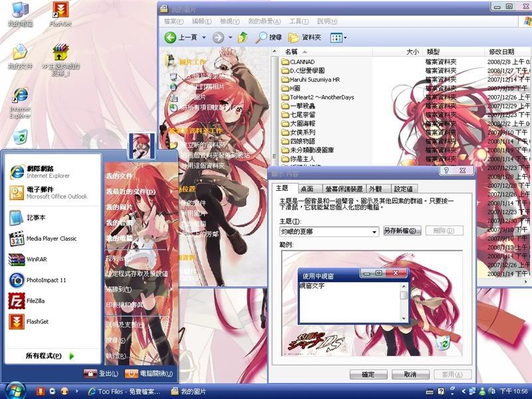Switch to Too Files taskbar button

coord(124,391)
